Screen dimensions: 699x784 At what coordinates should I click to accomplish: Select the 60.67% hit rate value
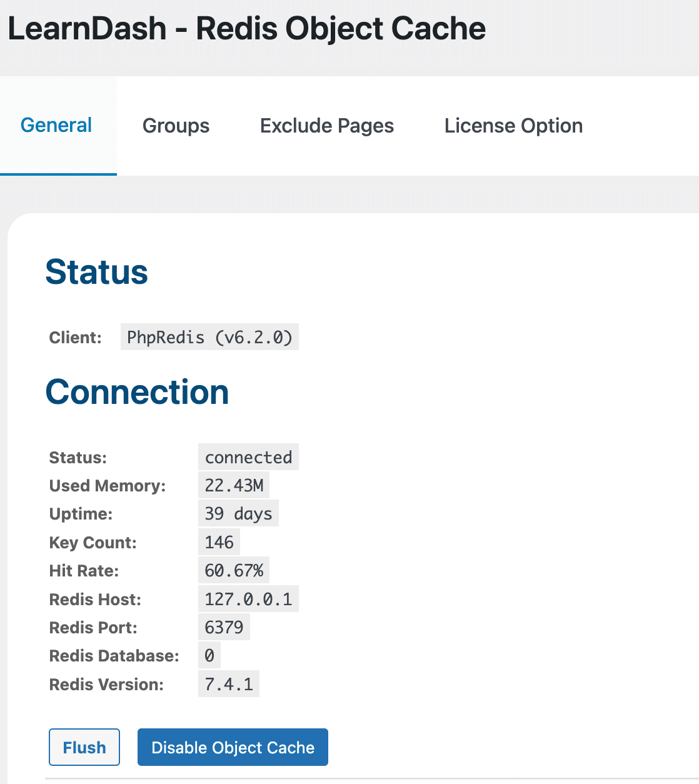click(x=234, y=570)
